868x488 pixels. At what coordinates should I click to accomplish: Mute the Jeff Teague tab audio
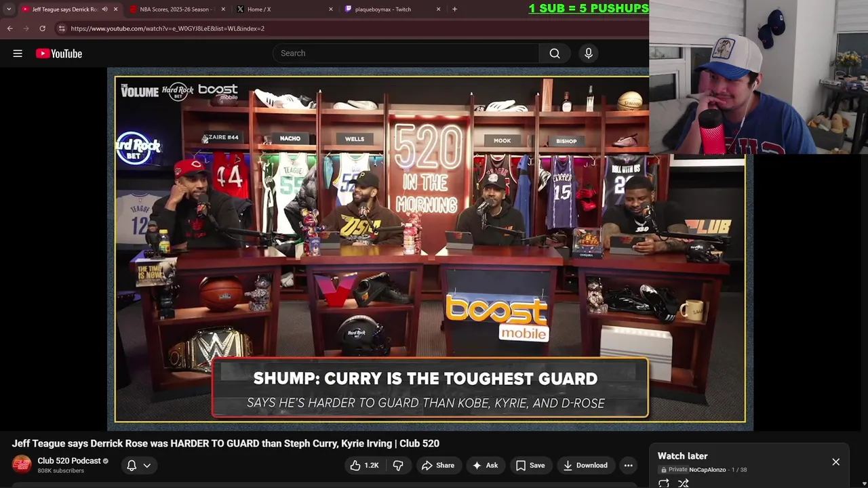(x=104, y=9)
